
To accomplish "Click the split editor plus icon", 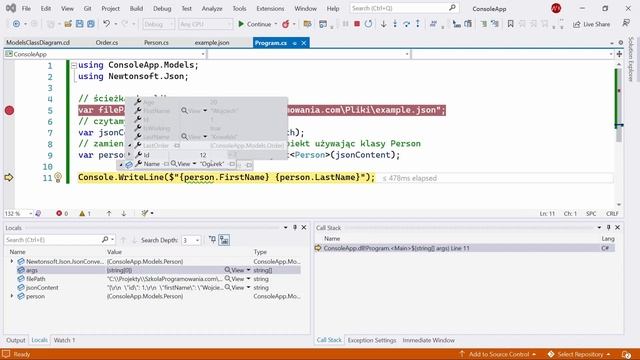I will (619, 54).
